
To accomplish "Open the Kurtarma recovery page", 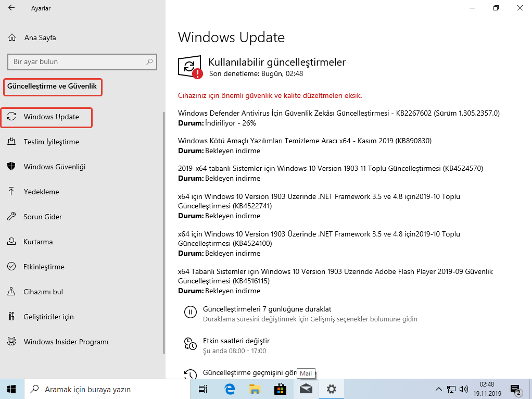I will 37,242.
